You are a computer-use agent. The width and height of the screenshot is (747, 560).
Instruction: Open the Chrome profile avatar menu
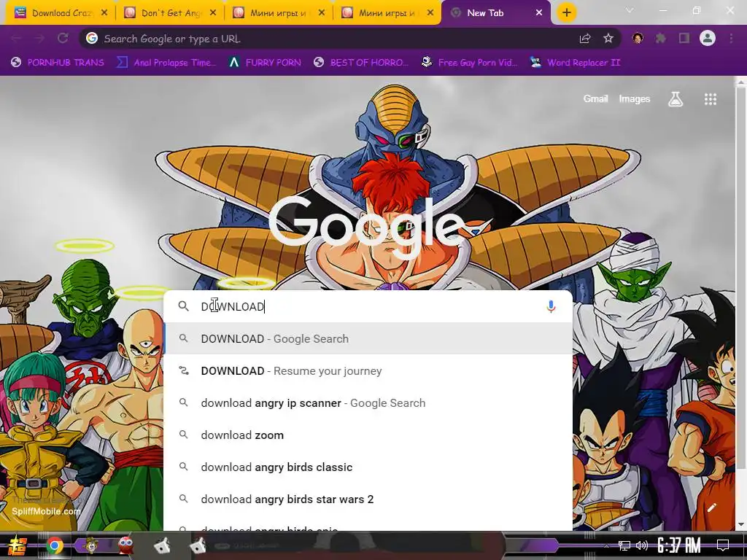708,38
